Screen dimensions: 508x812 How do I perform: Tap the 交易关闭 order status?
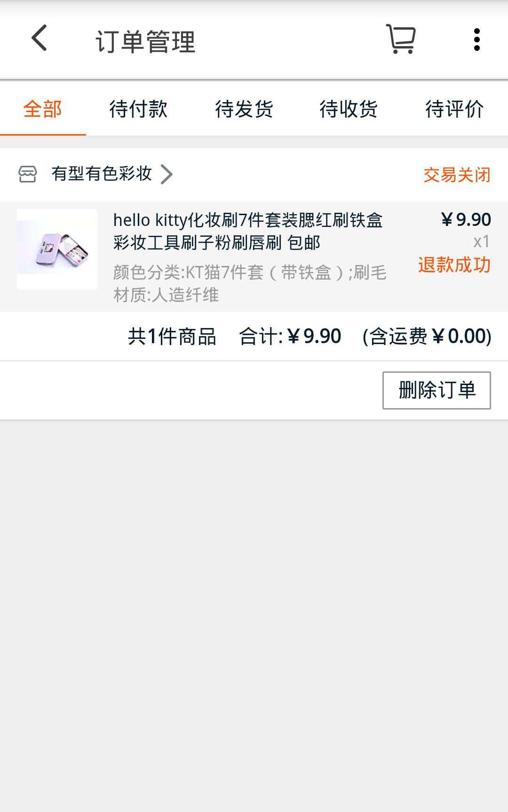coord(457,175)
